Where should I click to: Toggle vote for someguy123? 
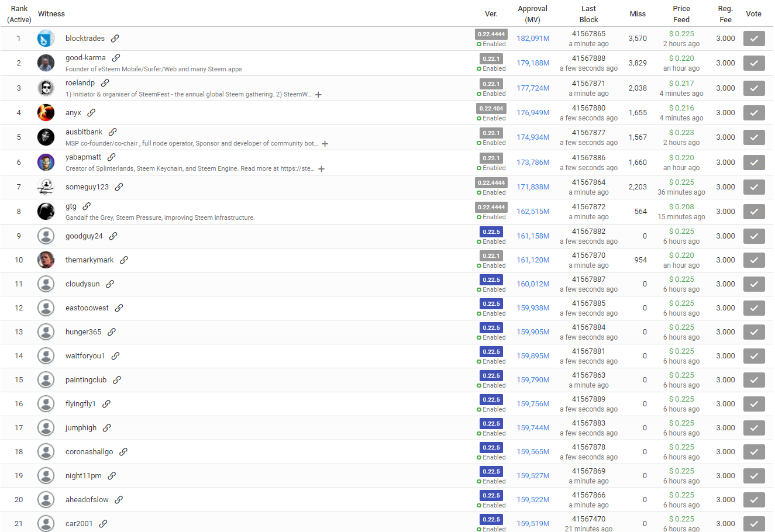coord(754,187)
